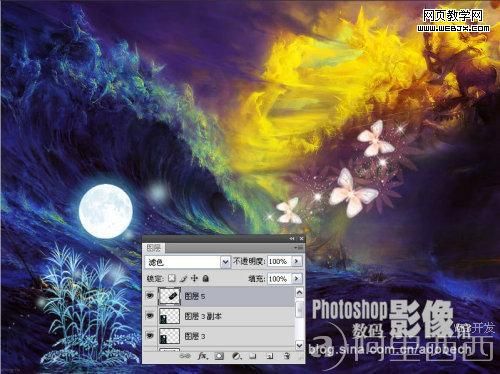Lock image pixels with brush icon

coord(183,278)
